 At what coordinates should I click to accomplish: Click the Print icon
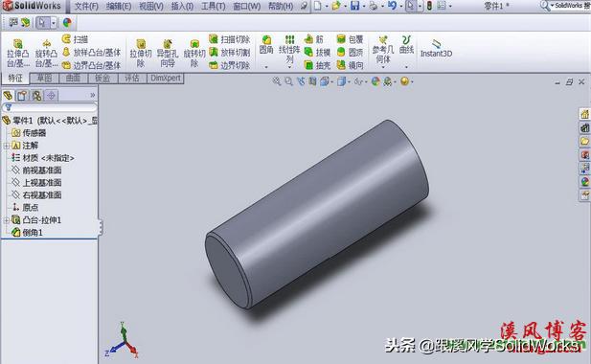pyautogui.click(x=374, y=6)
